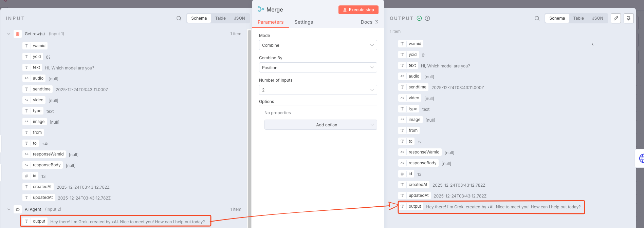Click the info icon next to OUTPUT
This screenshot has height=228, width=644.
(x=427, y=18)
